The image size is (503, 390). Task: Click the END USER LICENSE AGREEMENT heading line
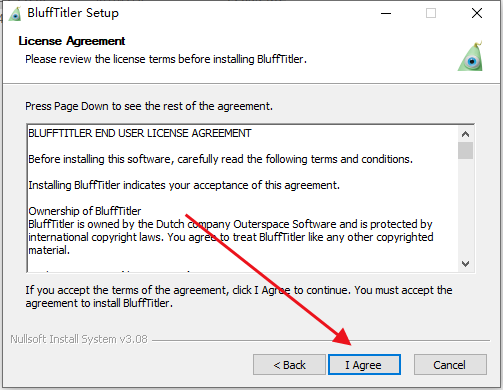(140, 133)
